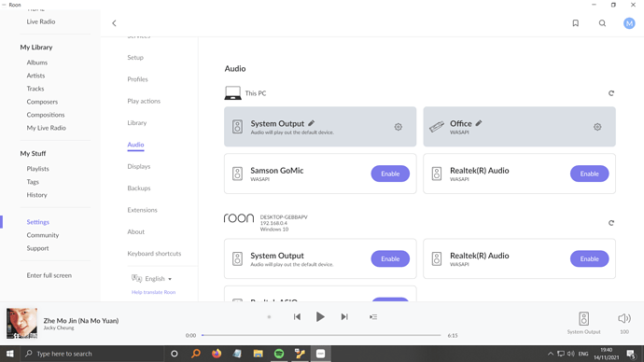The height and width of the screenshot is (362, 644).
Task: Open the volume control speaker icon
Action: (623, 318)
